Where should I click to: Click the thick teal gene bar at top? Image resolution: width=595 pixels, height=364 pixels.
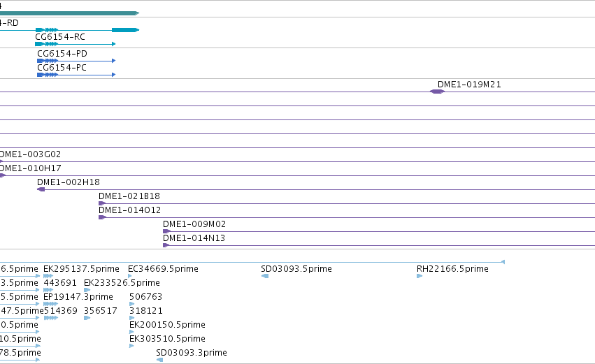(69, 13)
